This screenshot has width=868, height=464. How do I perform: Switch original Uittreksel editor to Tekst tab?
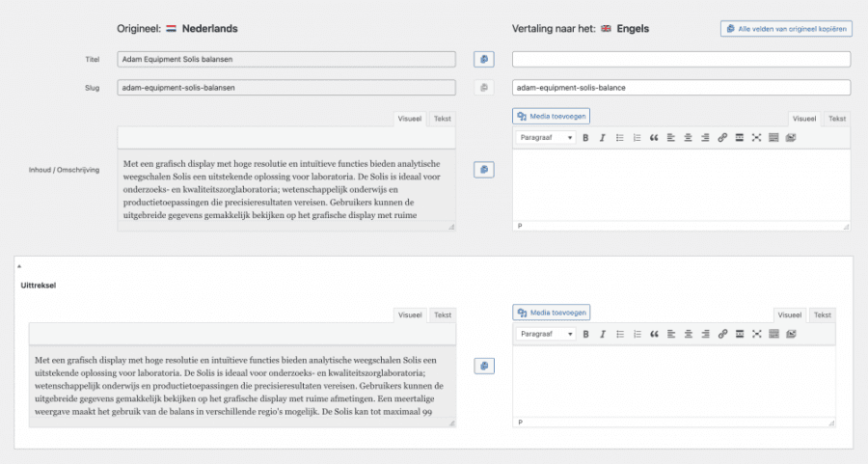point(443,315)
